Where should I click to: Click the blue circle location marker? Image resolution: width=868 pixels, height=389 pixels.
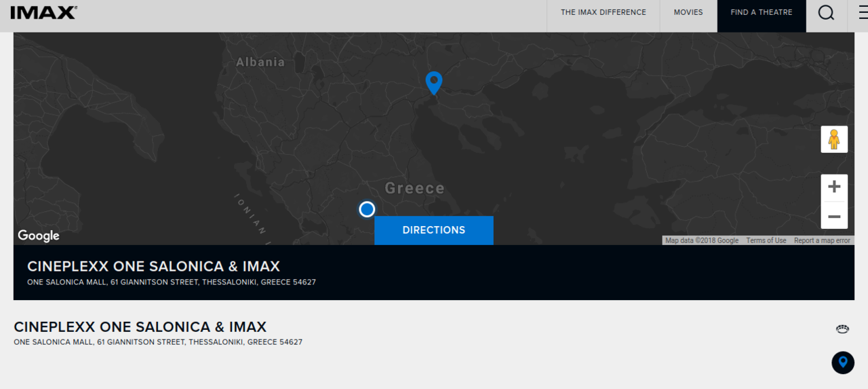click(x=367, y=209)
